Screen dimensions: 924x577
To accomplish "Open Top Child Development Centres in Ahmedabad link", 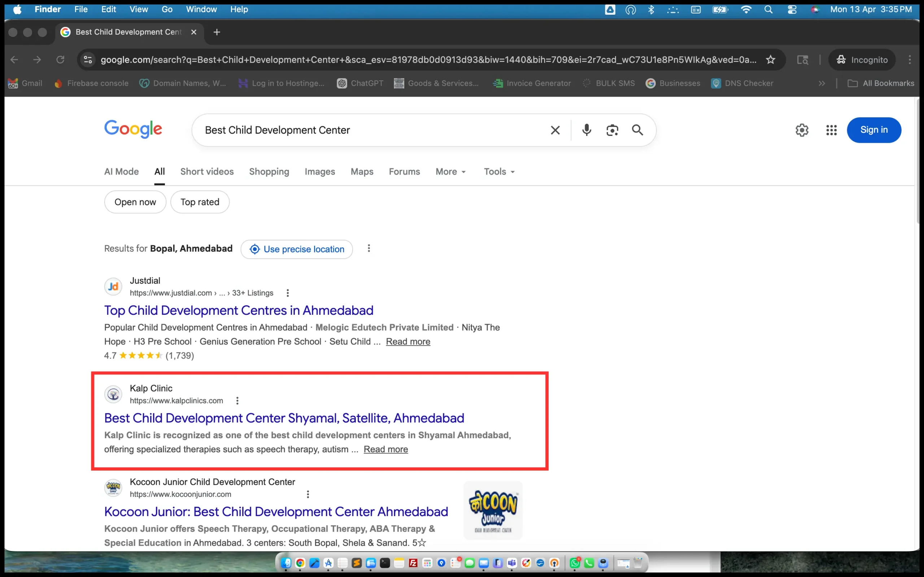I will (x=239, y=310).
